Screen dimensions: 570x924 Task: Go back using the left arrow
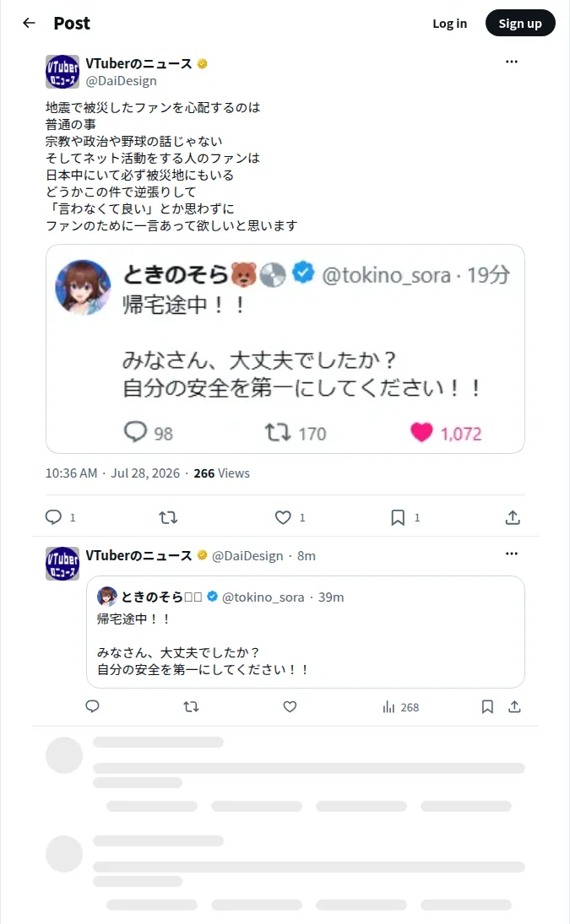point(29,23)
